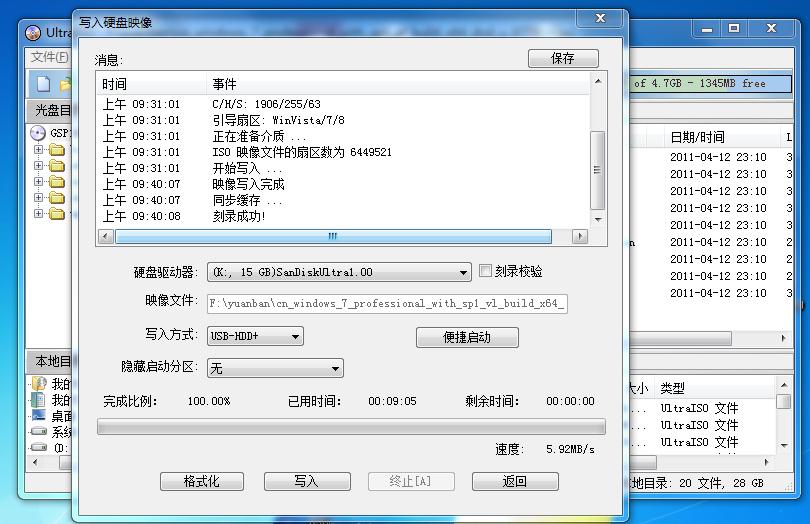Image resolution: width=810 pixels, height=524 pixels.
Task: Enable the 刻录校验 verify checkbox
Action: (x=485, y=271)
